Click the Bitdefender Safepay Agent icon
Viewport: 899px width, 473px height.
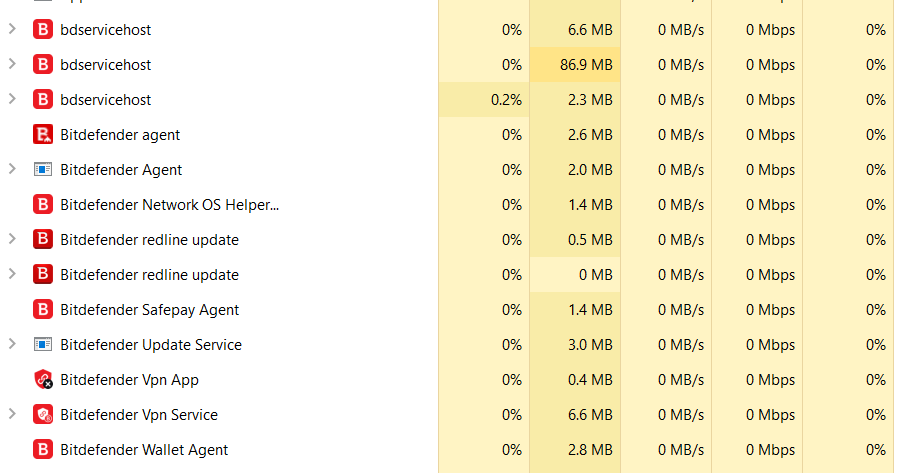point(43,310)
